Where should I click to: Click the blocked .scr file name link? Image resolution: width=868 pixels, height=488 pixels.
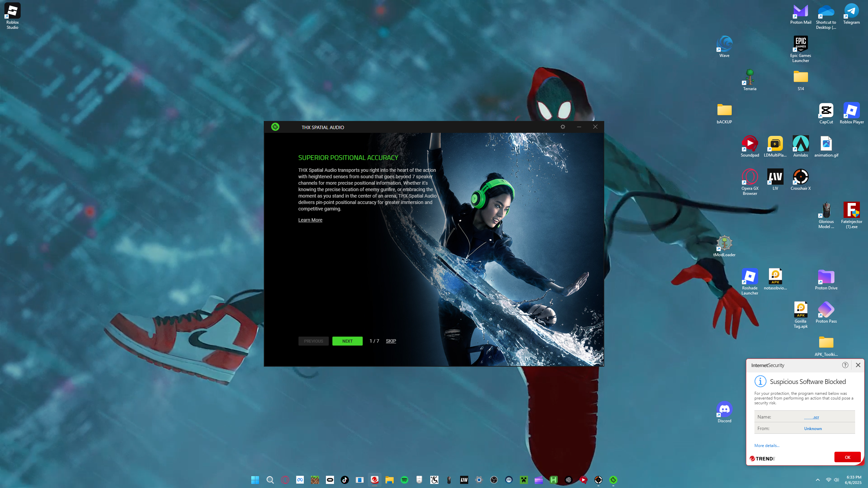point(811,417)
